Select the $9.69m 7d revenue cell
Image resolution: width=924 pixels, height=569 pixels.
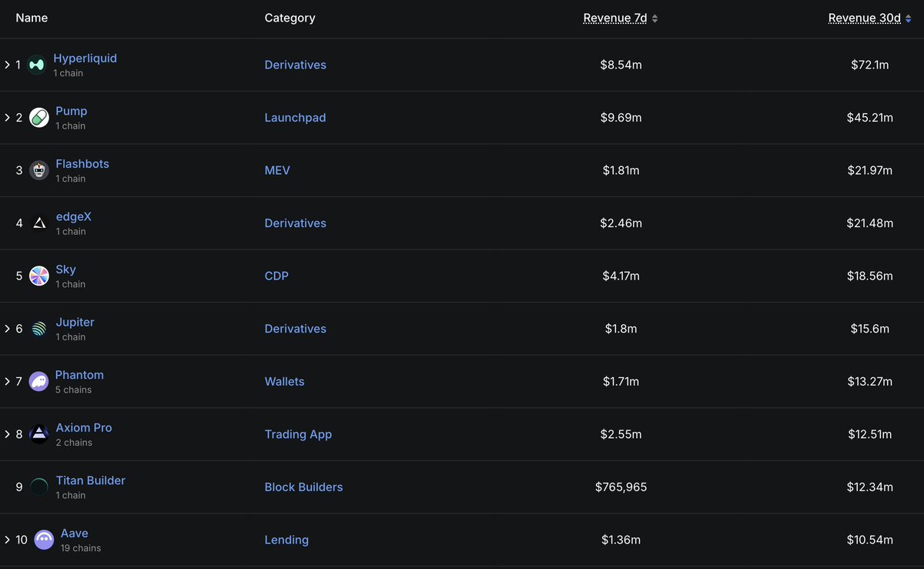(621, 118)
